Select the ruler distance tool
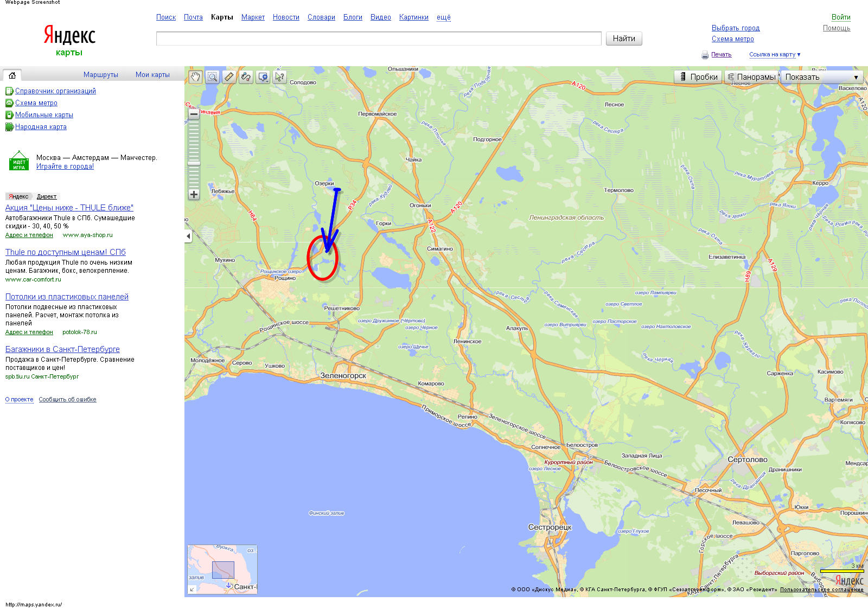868x608 pixels. point(229,77)
